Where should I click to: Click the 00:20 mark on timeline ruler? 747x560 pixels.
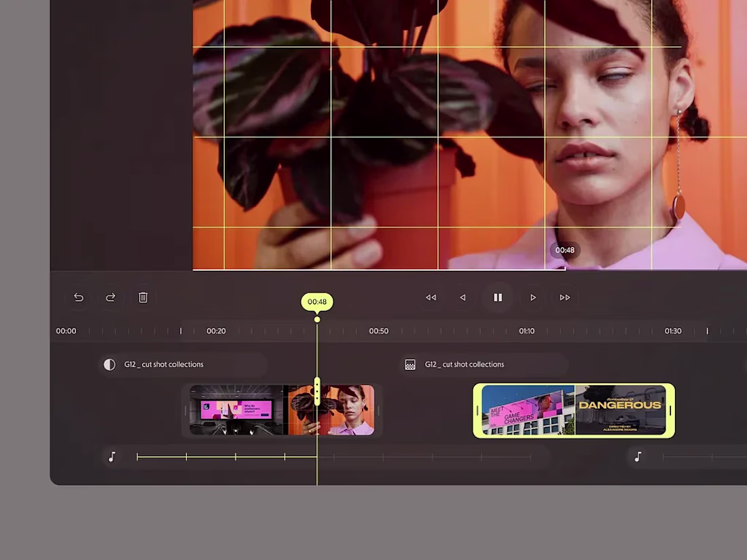pos(216,331)
